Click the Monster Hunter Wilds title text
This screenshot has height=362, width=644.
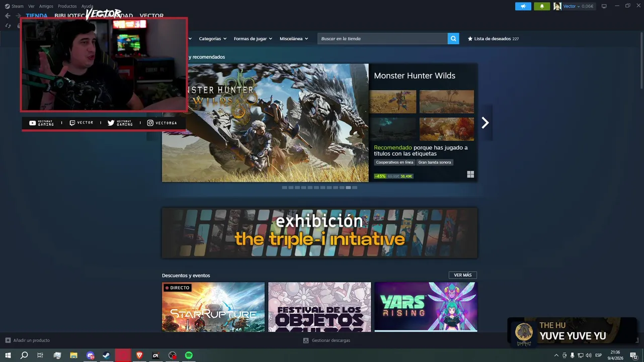(x=415, y=75)
